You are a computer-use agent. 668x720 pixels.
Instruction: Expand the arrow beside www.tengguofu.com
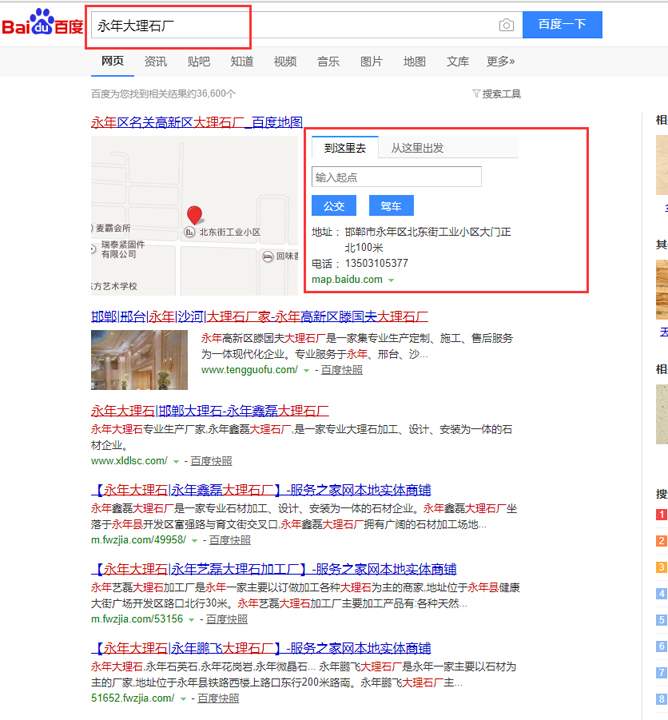[306, 370]
